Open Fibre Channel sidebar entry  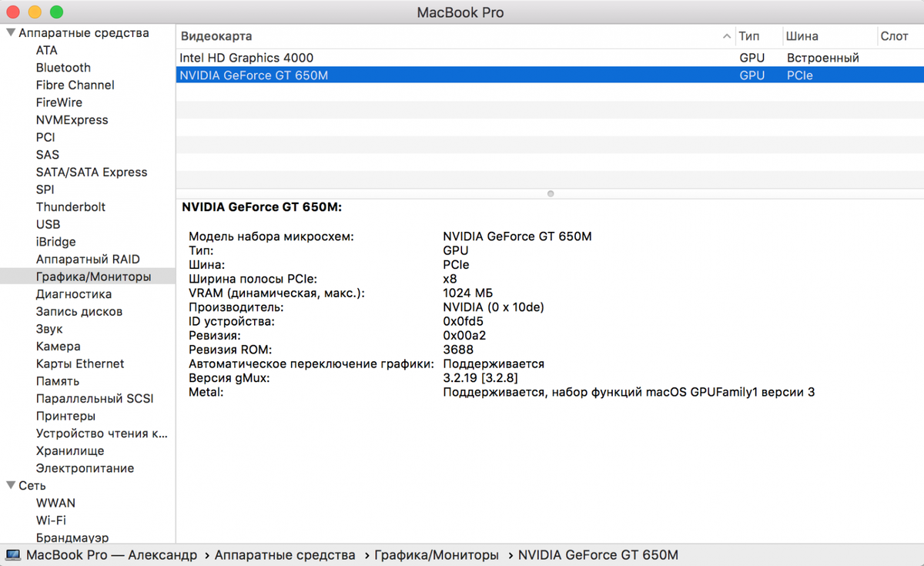pos(75,85)
